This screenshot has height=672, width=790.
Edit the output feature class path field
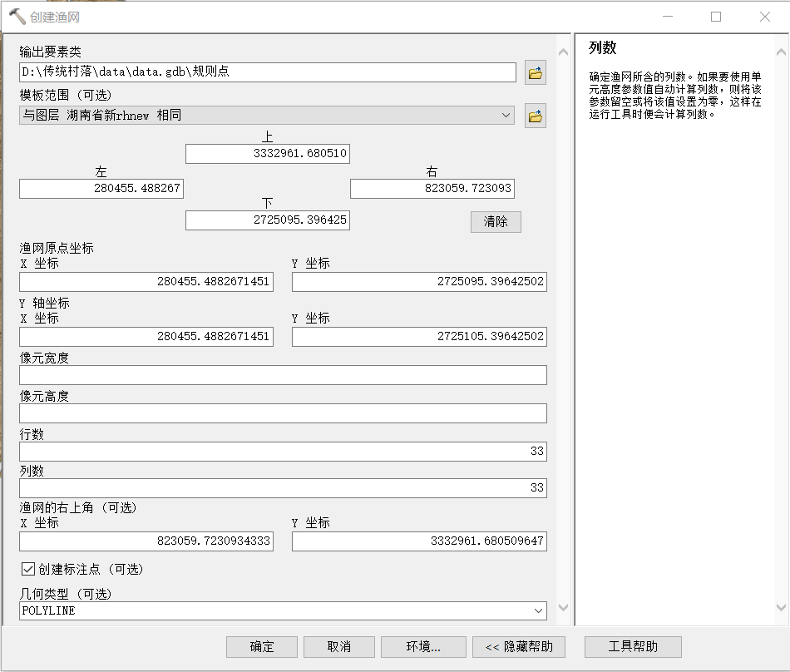tap(268, 72)
